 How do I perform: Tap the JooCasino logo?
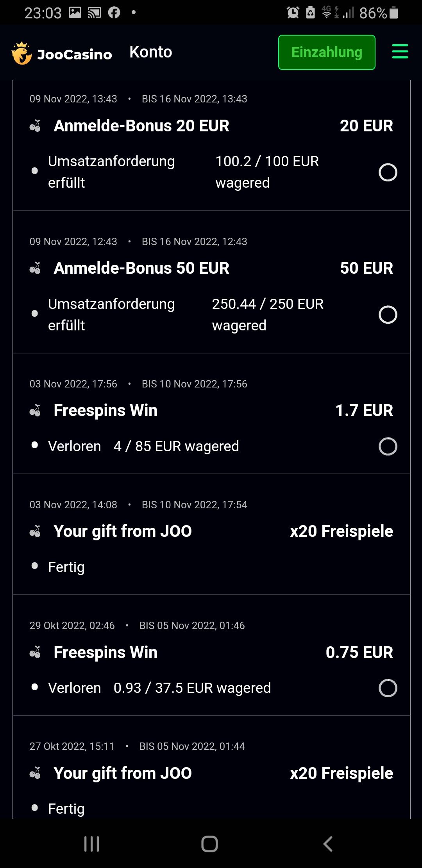point(62,53)
